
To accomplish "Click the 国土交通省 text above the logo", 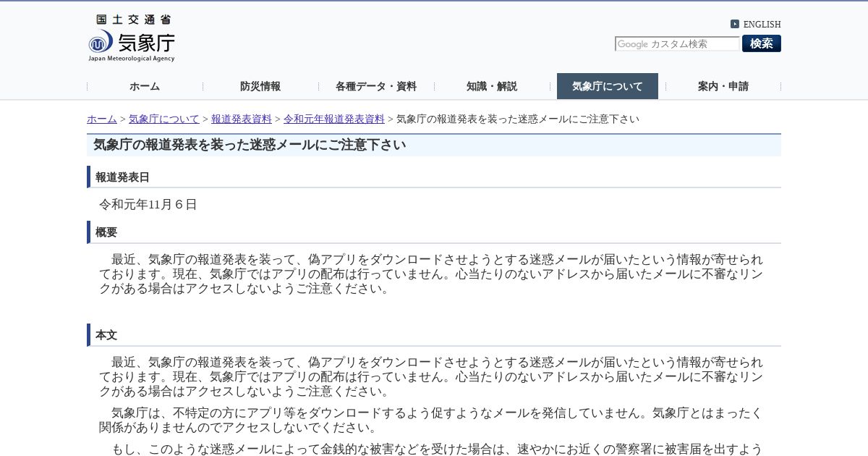I will pyautogui.click(x=133, y=20).
